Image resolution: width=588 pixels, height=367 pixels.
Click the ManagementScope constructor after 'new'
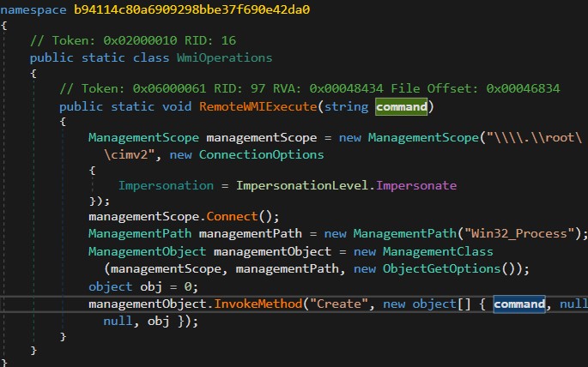423,138
